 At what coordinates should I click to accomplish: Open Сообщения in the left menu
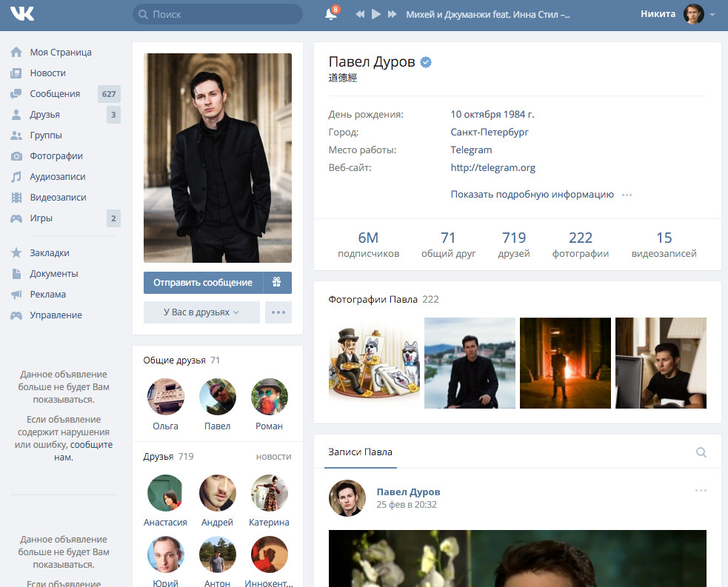coord(55,94)
